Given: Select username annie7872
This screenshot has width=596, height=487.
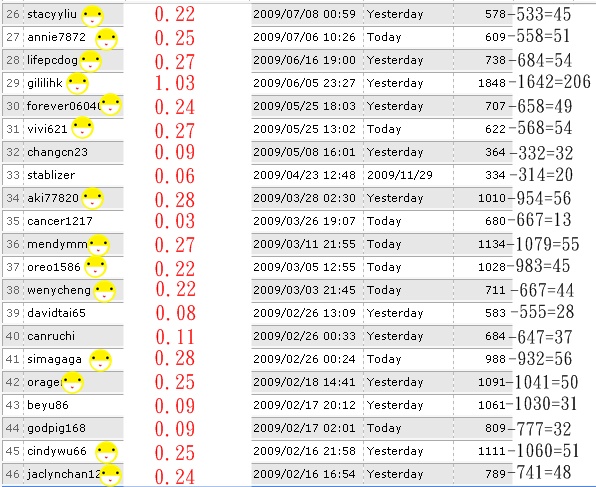Looking at the screenshot, I should coord(56,37).
